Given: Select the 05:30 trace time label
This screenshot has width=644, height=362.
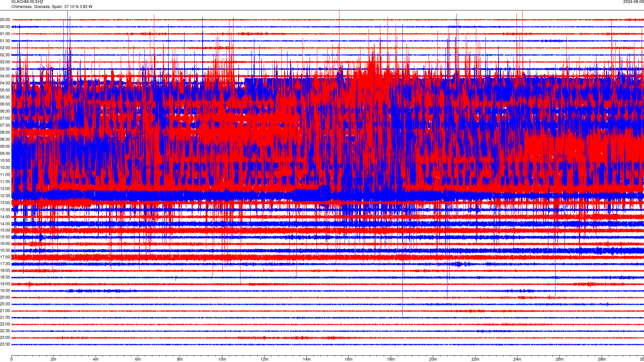Looking at the screenshot, I should click(x=5, y=97).
